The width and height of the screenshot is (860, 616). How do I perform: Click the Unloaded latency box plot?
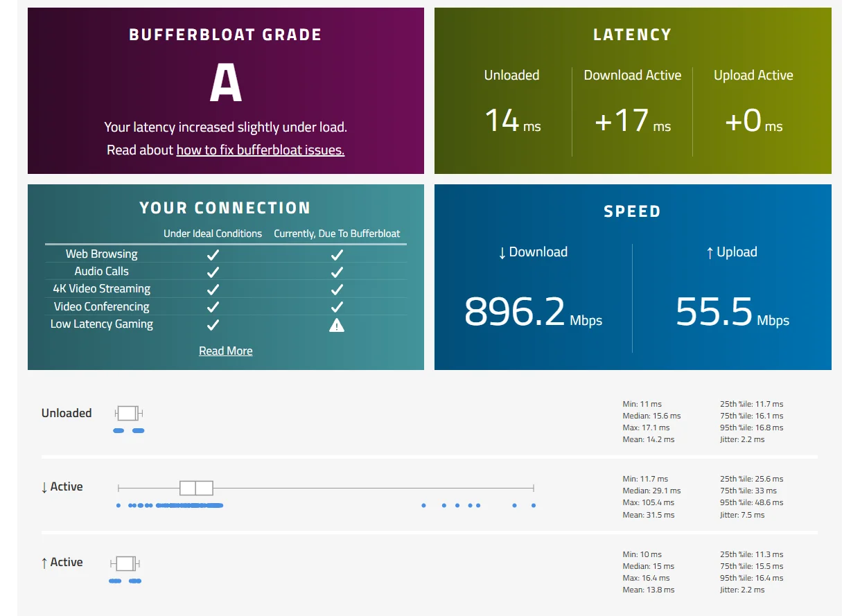pyautogui.click(x=128, y=413)
